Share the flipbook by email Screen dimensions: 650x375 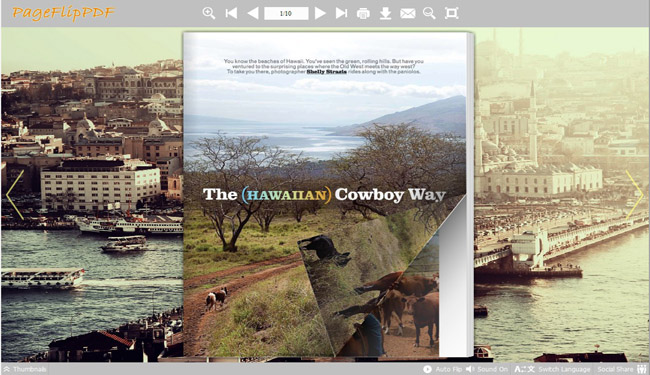[x=407, y=14]
